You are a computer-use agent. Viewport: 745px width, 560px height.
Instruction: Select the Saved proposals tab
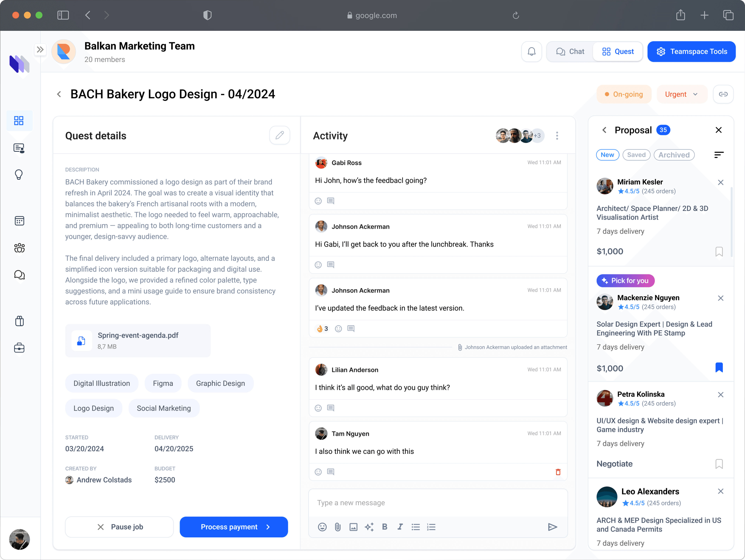click(x=636, y=155)
